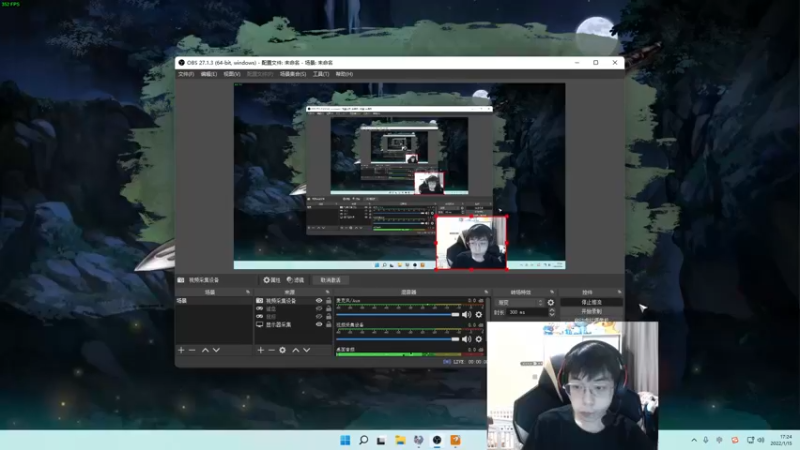Add a source with the plus icon

[260, 350]
